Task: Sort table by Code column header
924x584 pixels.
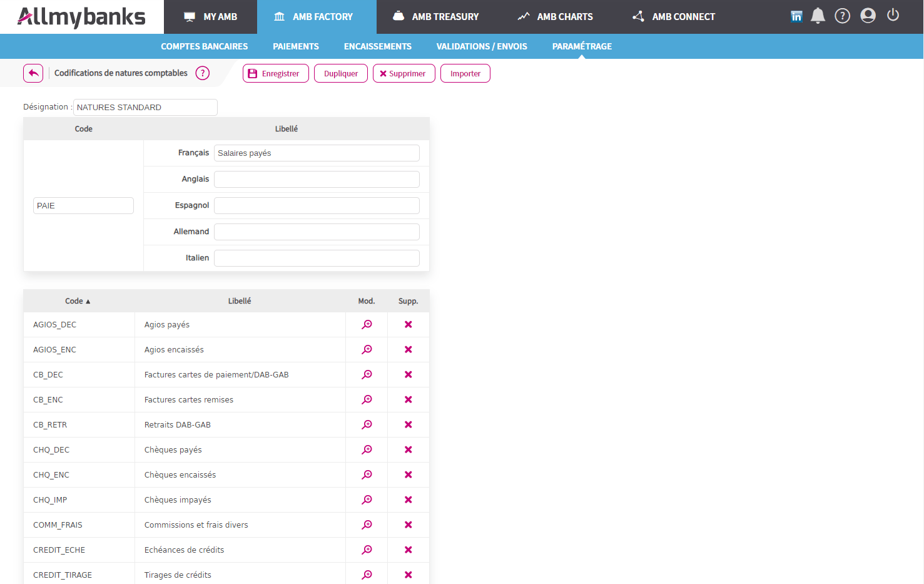Action: pos(78,301)
